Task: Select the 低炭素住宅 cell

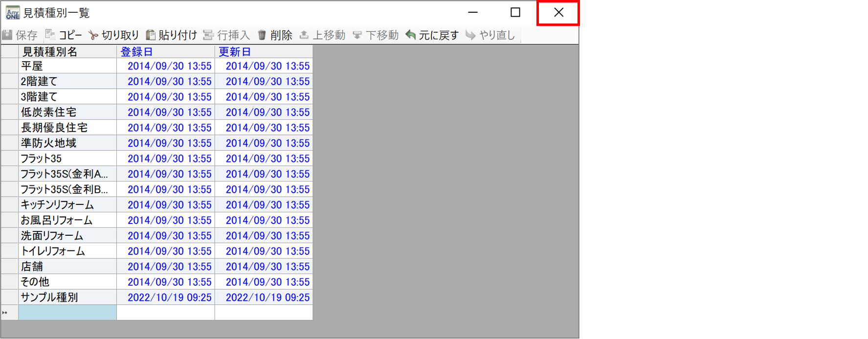Action: (67, 113)
